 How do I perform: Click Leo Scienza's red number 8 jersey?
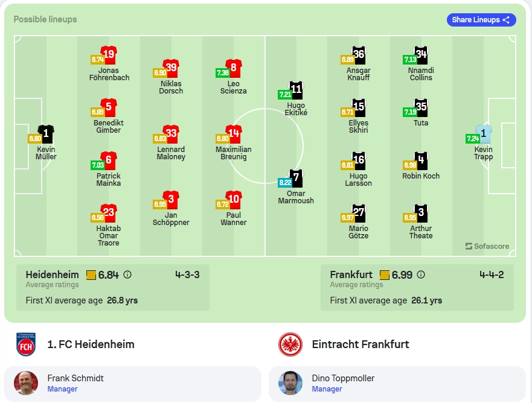tap(234, 68)
